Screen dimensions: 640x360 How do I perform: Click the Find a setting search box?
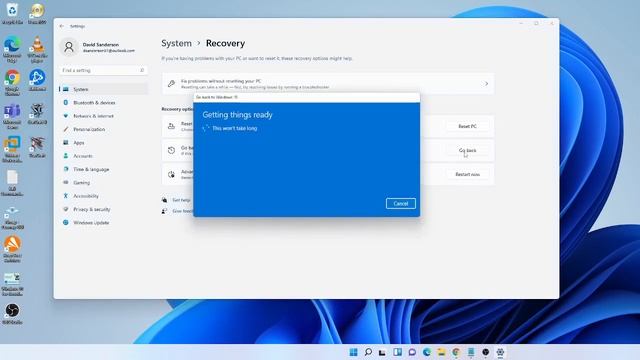pyautogui.click(x=103, y=70)
